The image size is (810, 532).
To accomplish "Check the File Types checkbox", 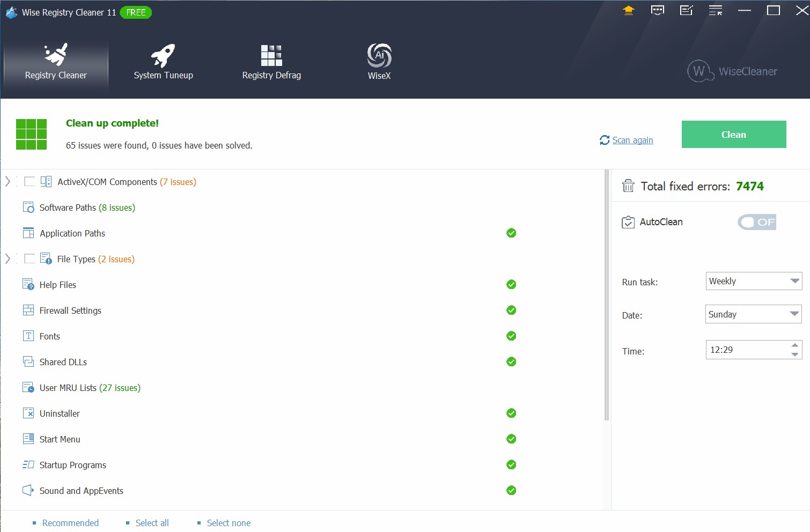I will (30, 259).
